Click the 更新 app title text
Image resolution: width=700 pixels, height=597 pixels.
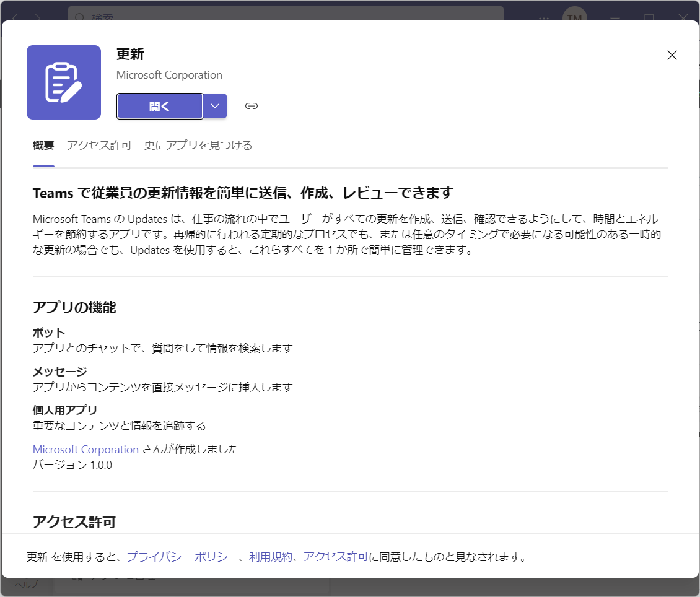tap(130, 54)
